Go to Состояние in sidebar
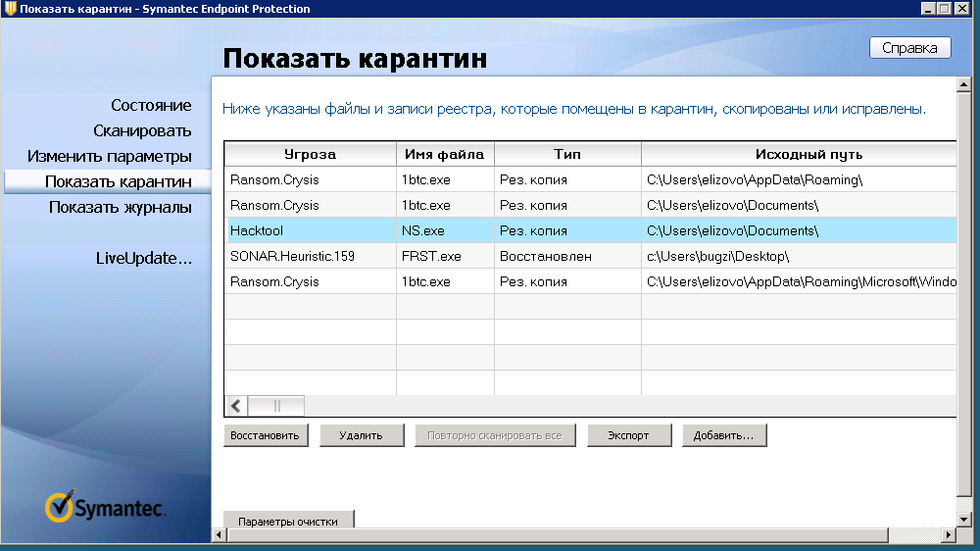 [x=151, y=105]
